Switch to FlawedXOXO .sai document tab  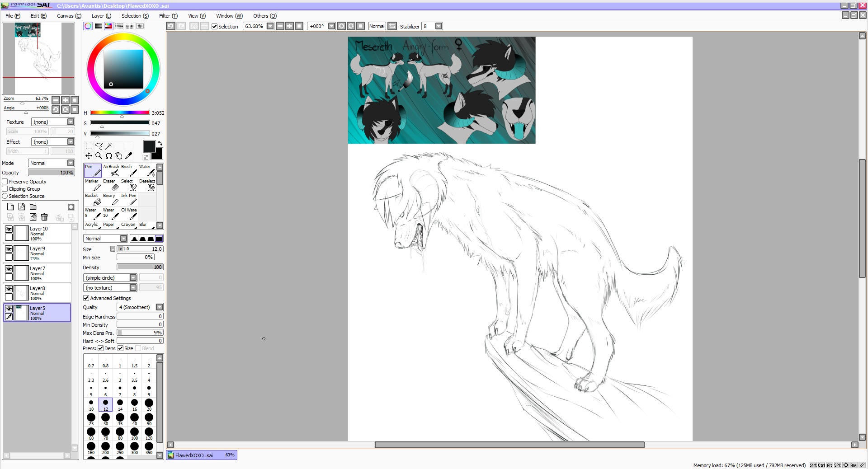[x=202, y=455]
